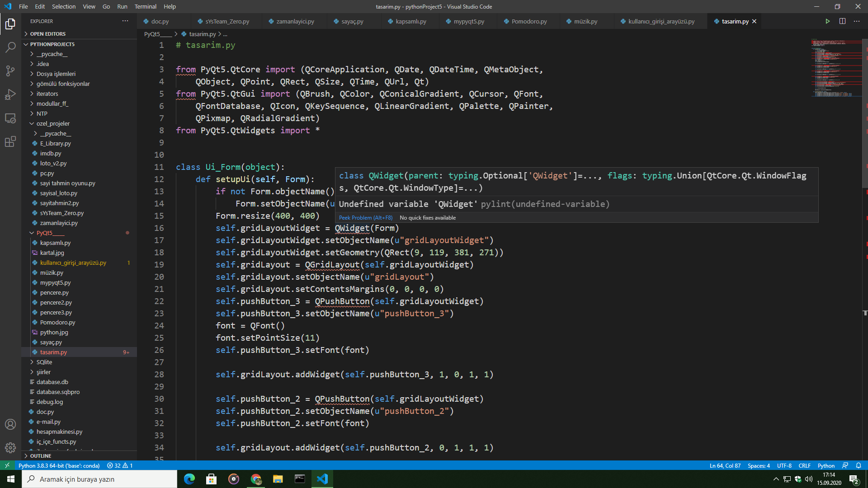Open the Selection menu
Viewport: 868px width, 488px height.
[x=64, y=6]
